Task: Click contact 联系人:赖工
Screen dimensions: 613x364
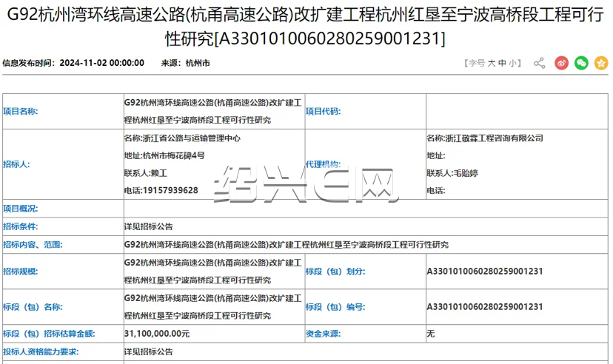Action: pyautogui.click(x=145, y=173)
